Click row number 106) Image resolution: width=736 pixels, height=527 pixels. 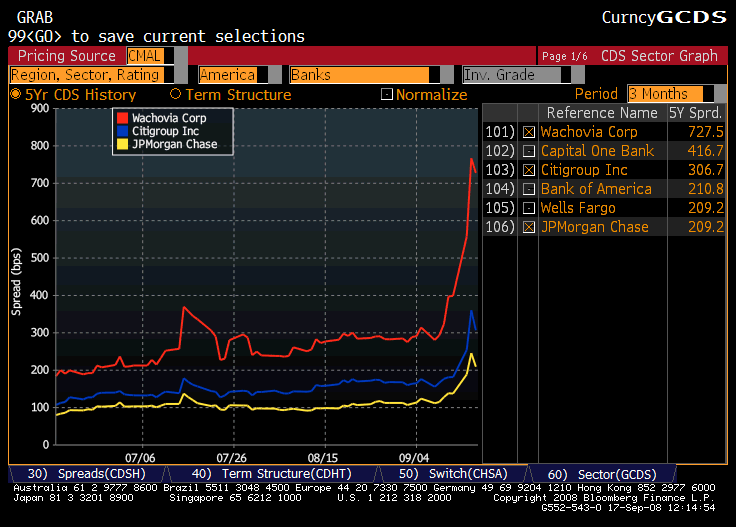(500, 227)
